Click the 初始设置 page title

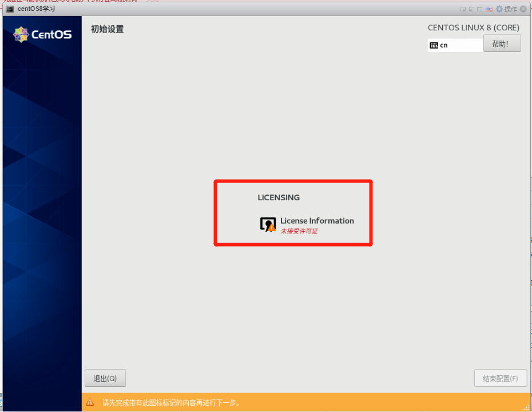pyautogui.click(x=107, y=29)
